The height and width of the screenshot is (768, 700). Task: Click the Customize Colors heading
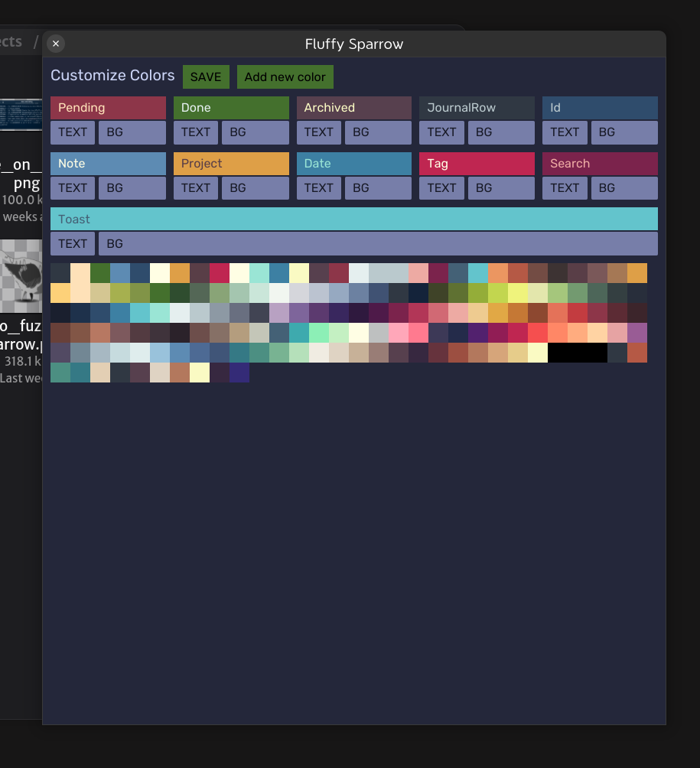coord(112,76)
